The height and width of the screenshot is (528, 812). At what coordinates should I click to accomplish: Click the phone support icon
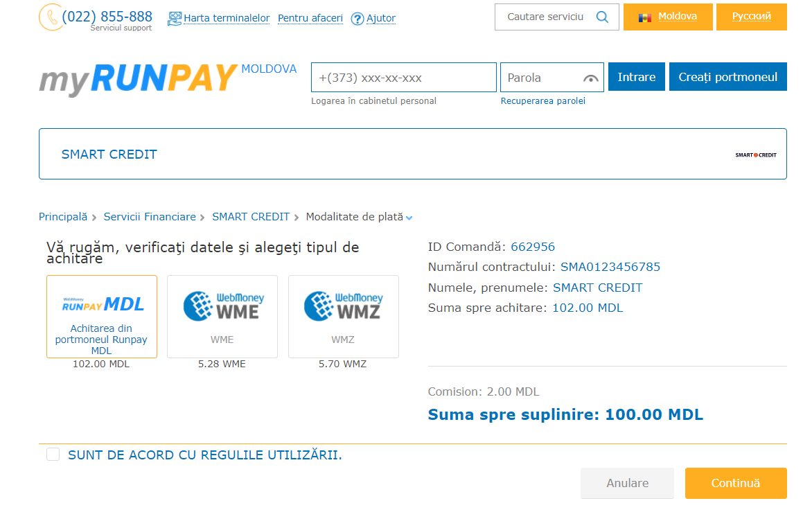[x=51, y=17]
